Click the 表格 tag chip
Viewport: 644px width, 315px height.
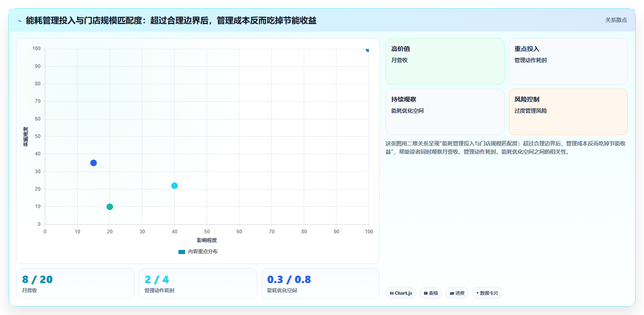click(431, 293)
